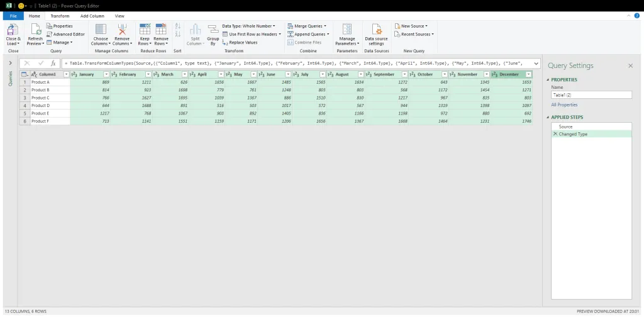
Task: Switch to the View tab
Action: click(x=119, y=16)
